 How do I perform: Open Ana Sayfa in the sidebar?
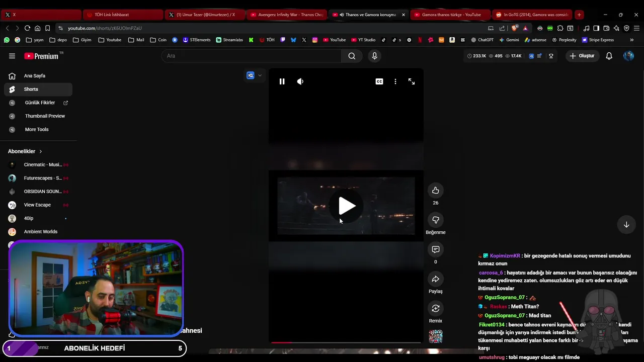[38, 76]
